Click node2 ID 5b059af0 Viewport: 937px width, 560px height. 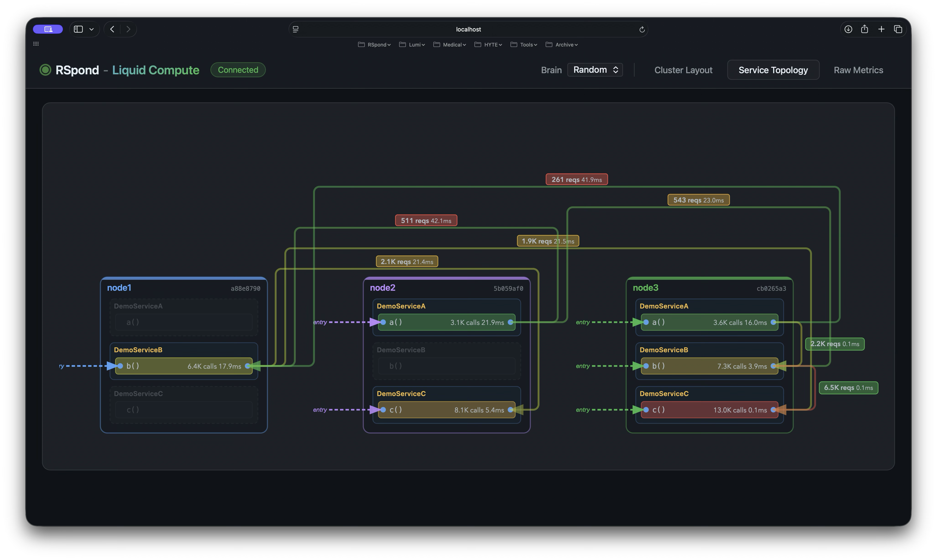pos(508,289)
